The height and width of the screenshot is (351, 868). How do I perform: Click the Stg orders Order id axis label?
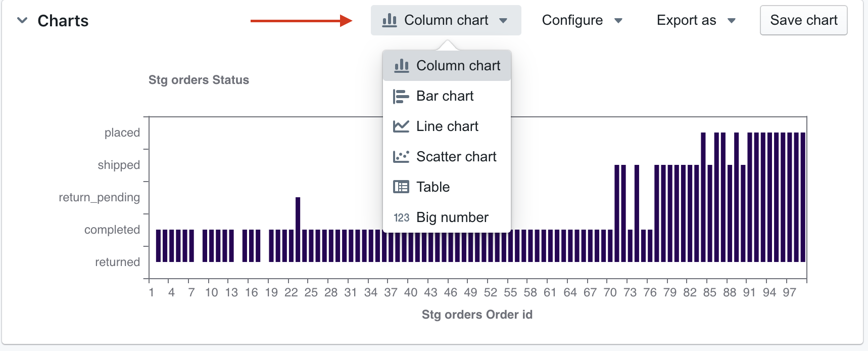(477, 315)
